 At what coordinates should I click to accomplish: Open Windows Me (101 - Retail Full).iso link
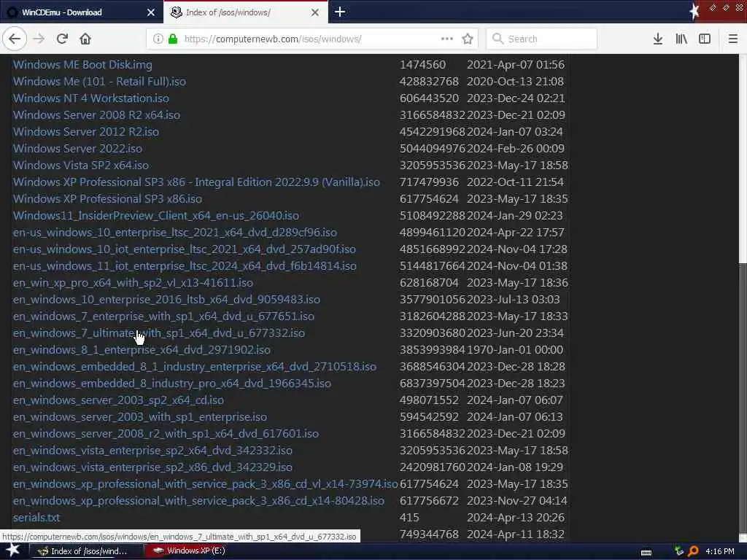pos(99,82)
